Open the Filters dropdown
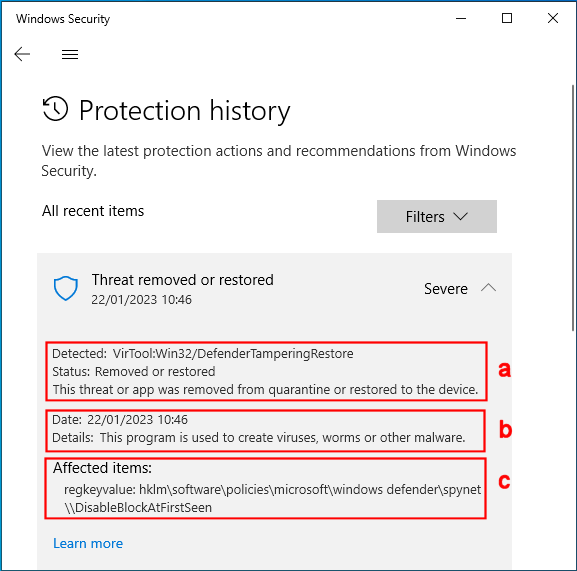577x571 pixels. coord(437,216)
